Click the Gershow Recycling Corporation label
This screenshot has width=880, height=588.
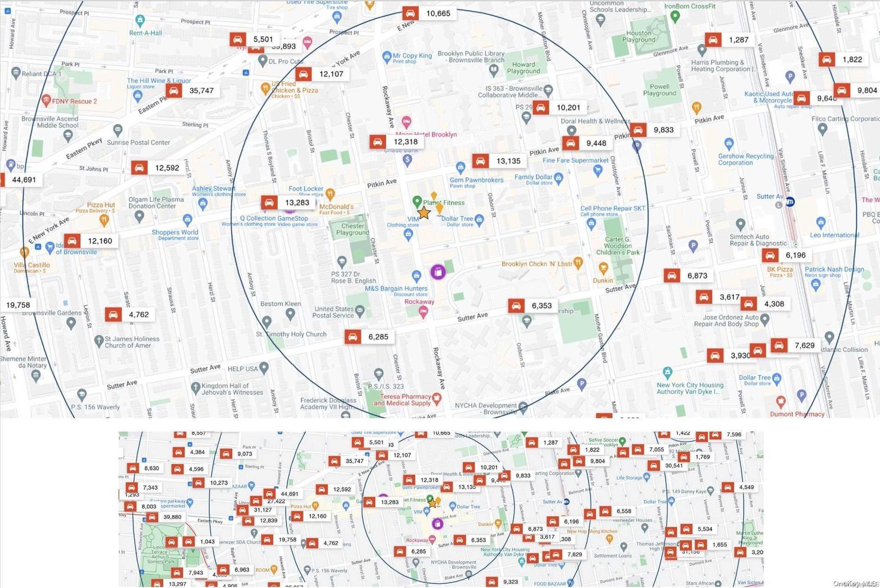pyautogui.click(x=746, y=159)
